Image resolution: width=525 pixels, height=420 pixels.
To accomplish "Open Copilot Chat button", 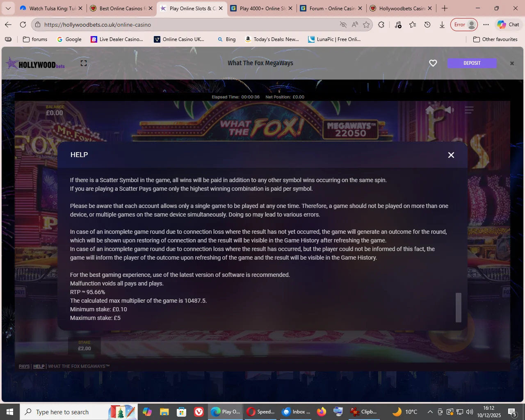I will [x=509, y=25].
